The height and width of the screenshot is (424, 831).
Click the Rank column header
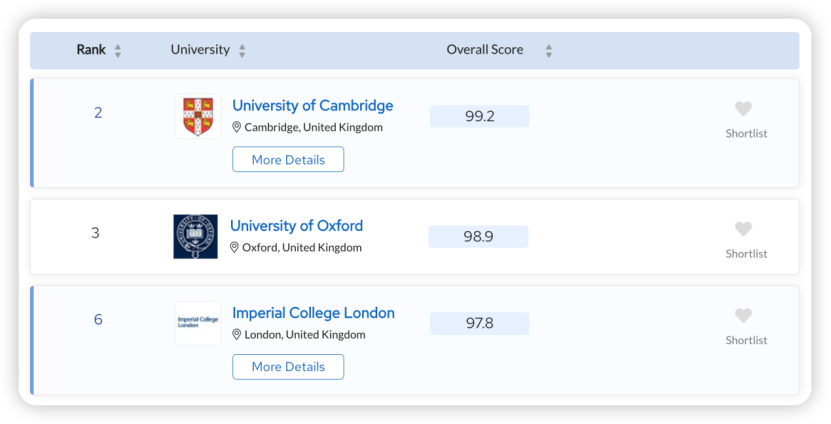(91, 49)
